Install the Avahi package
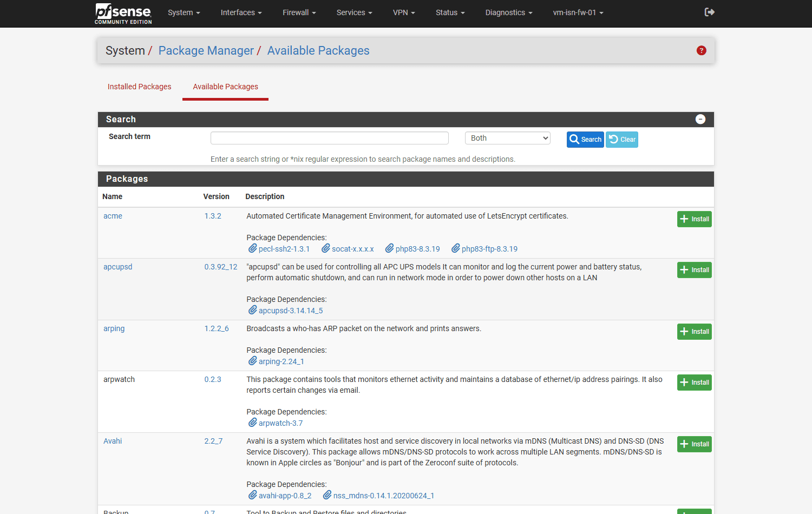The image size is (812, 514). point(695,444)
